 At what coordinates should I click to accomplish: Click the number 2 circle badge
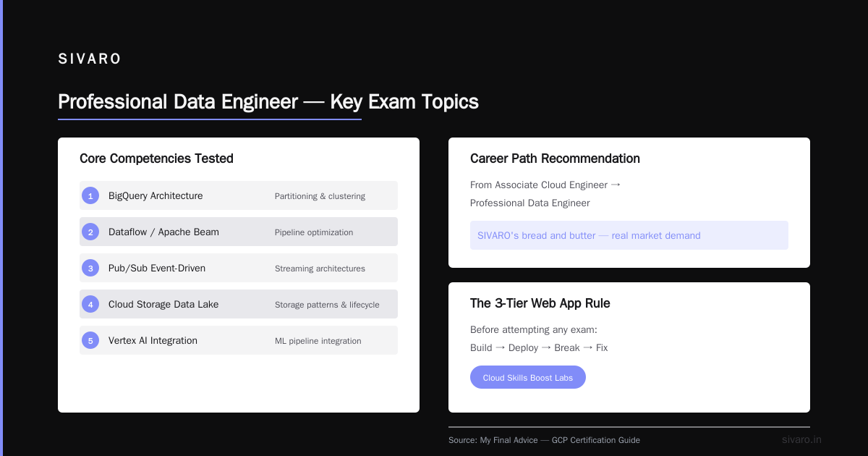pos(90,232)
